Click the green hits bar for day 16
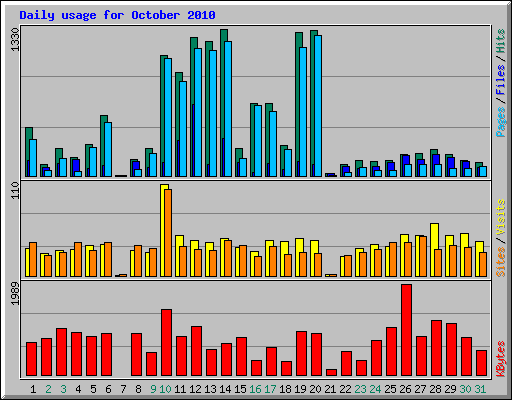 [x=252, y=140]
